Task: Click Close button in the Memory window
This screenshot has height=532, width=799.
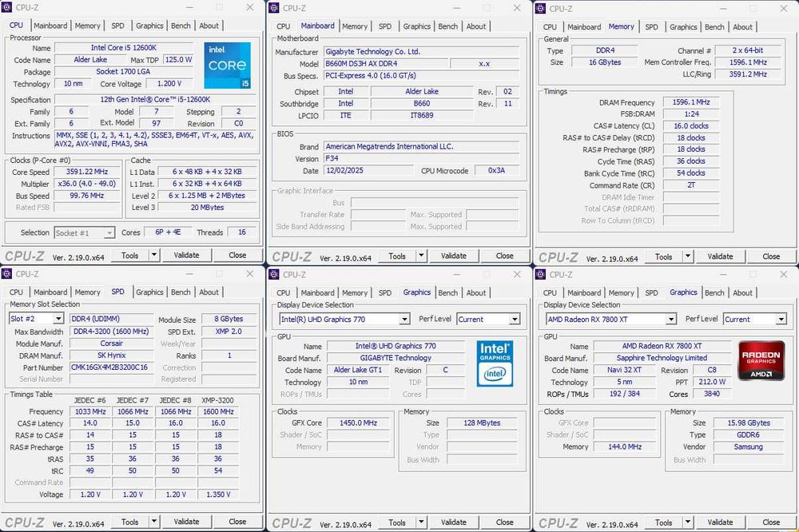Action: (771, 256)
